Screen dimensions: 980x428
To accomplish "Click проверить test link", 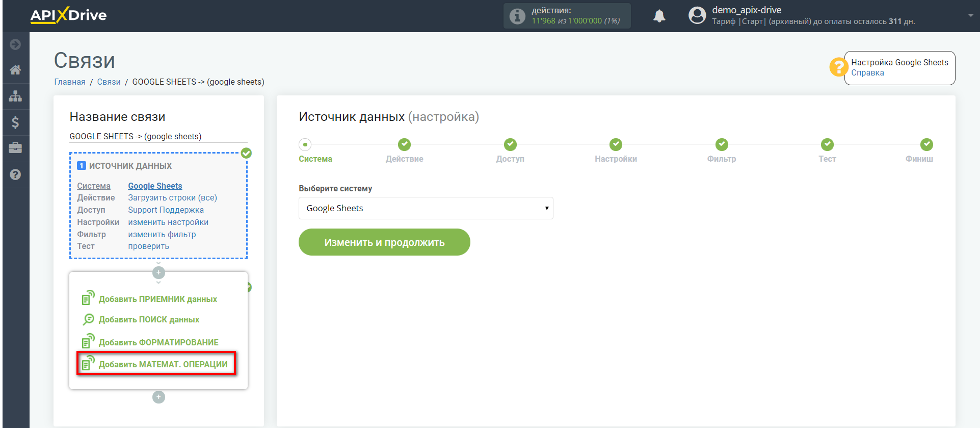I will coord(148,246).
